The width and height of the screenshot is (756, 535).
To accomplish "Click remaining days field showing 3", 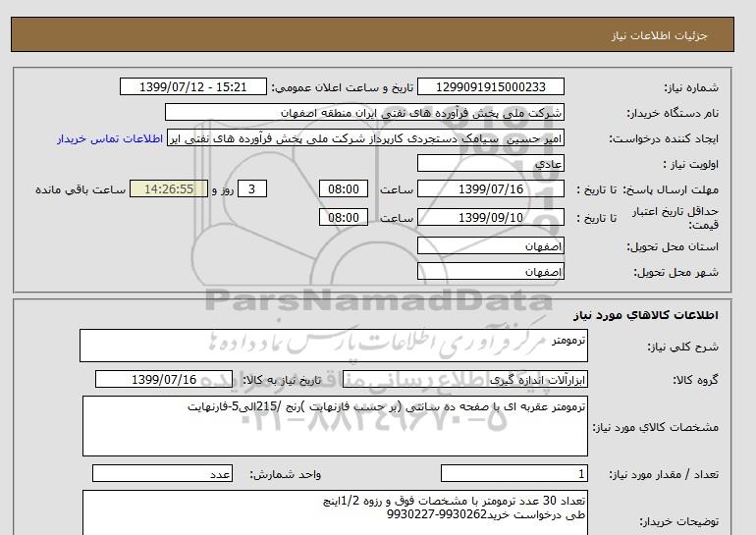I will (x=251, y=188).
